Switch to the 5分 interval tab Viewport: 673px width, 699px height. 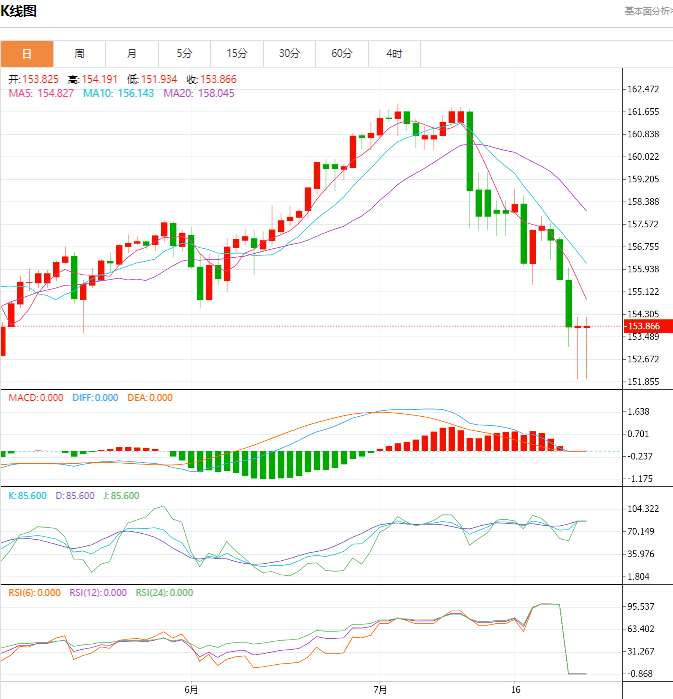click(184, 54)
